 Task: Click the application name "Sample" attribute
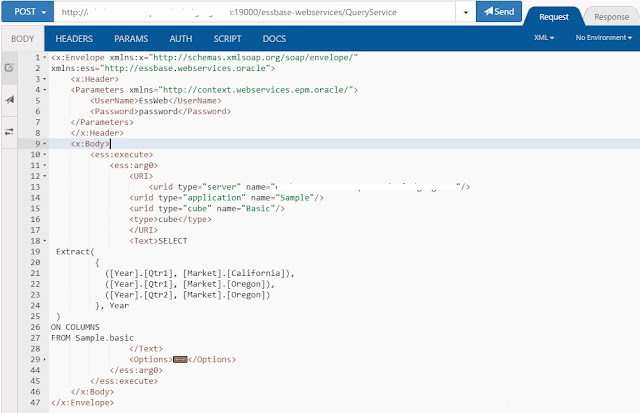pos(295,198)
